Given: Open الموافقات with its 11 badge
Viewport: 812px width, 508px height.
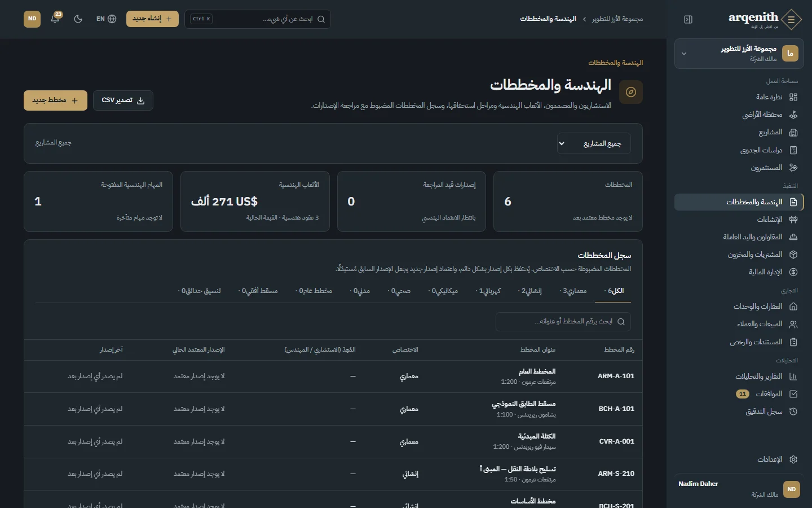Looking at the screenshot, I should (739, 394).
